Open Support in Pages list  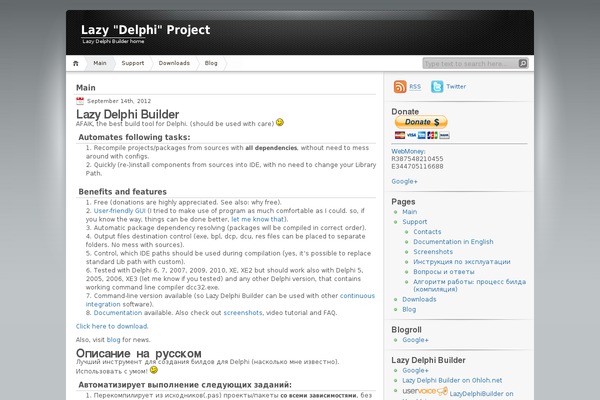[x=414, y=222]
